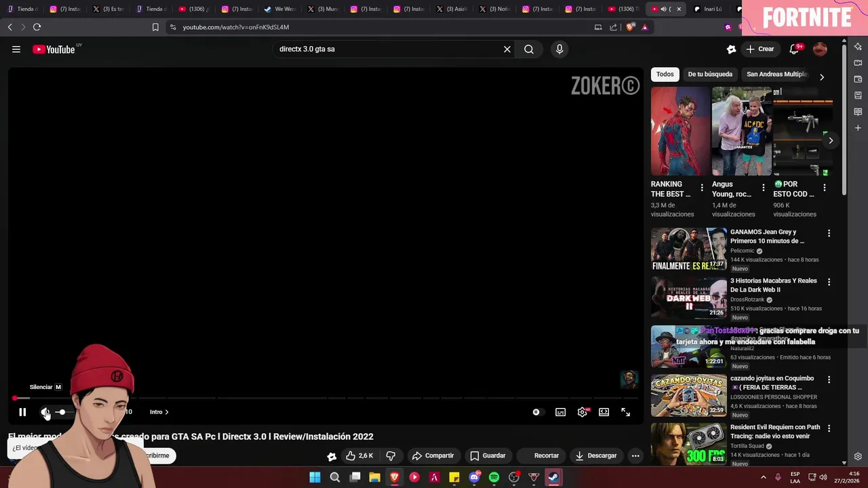
Task: Show next Shorts with the shelf arrow
Action: pos(831,140)
